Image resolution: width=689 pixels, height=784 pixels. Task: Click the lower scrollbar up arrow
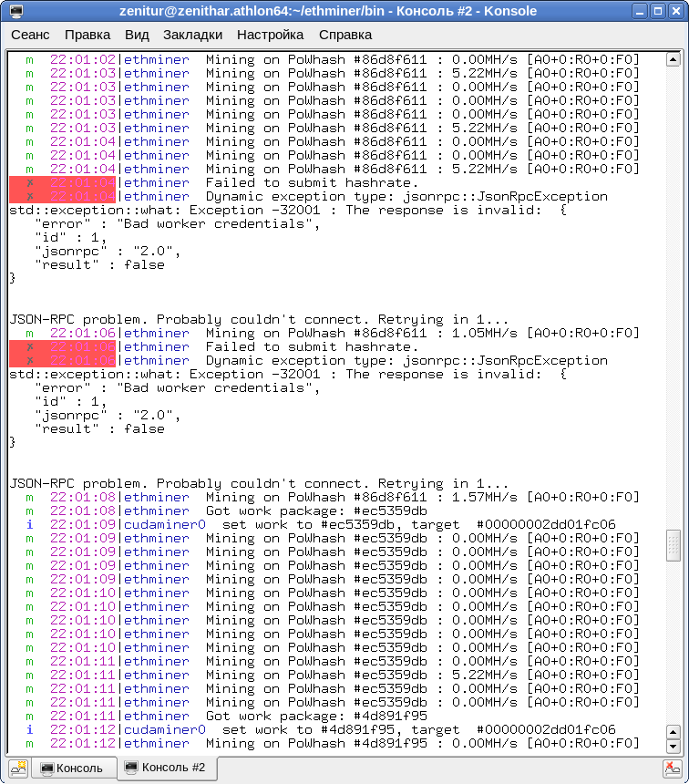(673, 733)
